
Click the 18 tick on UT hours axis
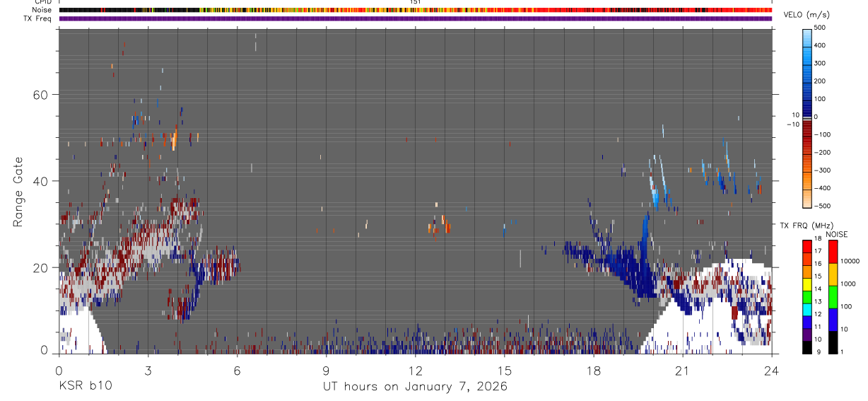[x=594, y=370]
